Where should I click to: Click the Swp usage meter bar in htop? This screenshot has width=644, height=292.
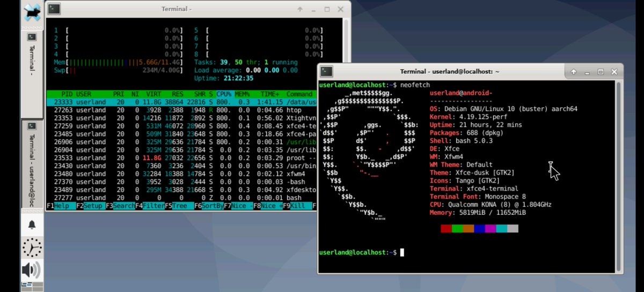coord(119,70)
